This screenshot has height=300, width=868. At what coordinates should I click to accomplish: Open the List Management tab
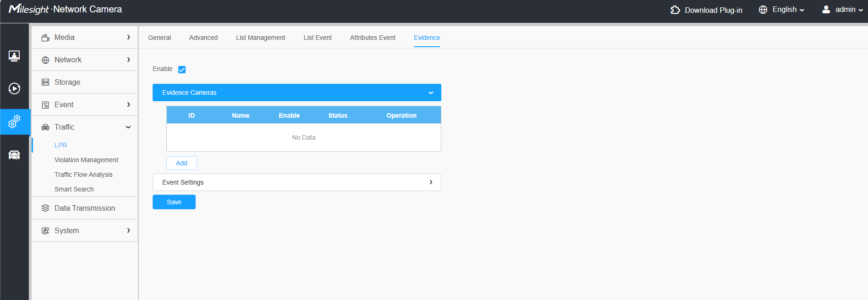pyautogui.click(x=260, y=38)
